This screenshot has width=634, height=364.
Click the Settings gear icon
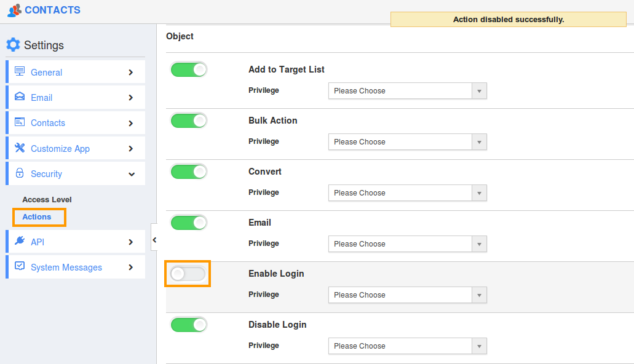tap(13, 44)
